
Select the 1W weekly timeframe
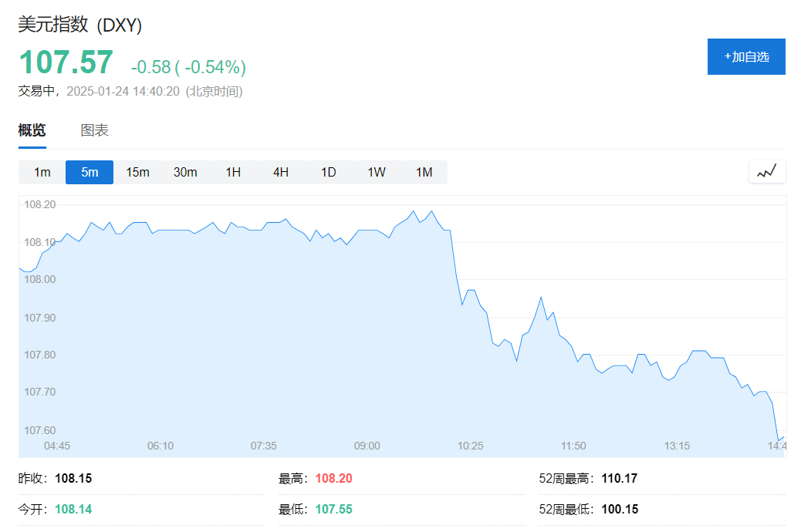(376, 172)
